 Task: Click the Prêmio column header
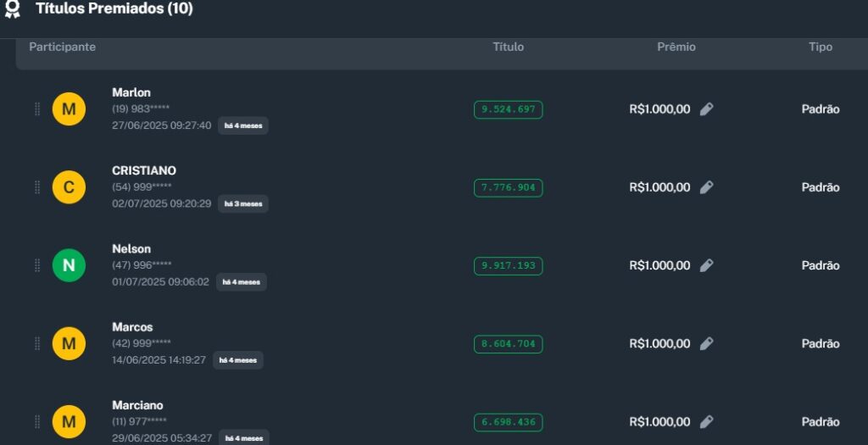tap(676, 47)
